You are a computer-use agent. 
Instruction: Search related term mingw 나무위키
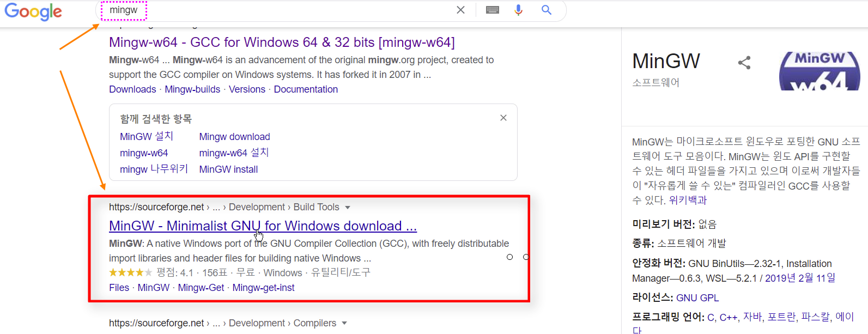pos(154,169)
